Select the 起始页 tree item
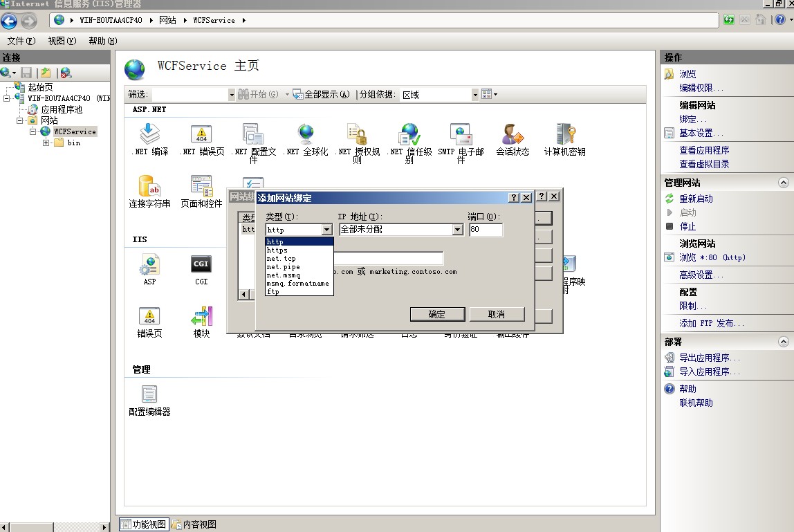This screenshot has width=794, height=532. coord(40,87)
